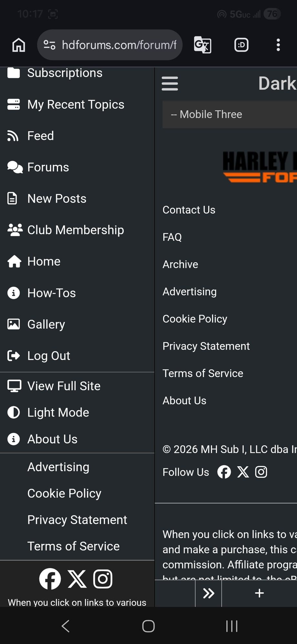Open the Mobile Three style dropdown
297x644 pixels.
click(229, 114)
